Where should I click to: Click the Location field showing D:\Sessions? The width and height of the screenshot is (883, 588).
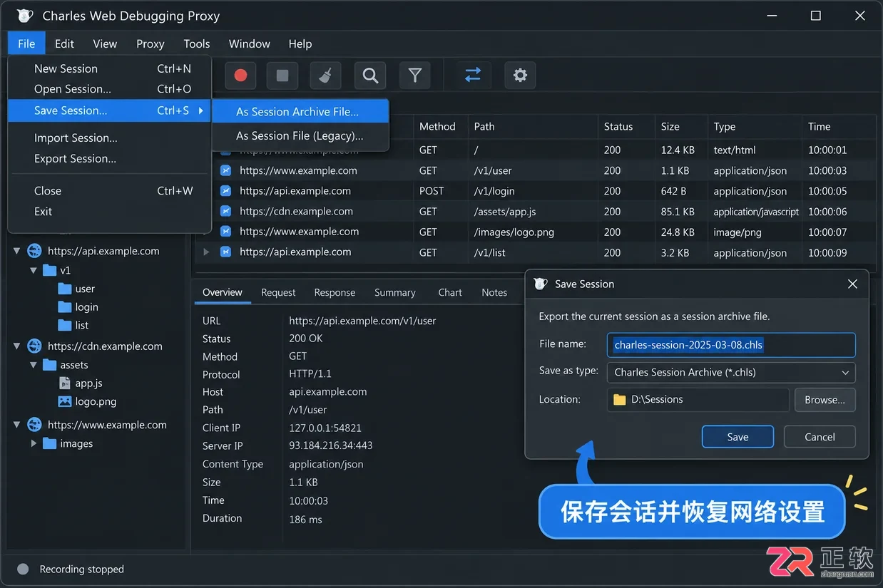(x=698, y=400)
